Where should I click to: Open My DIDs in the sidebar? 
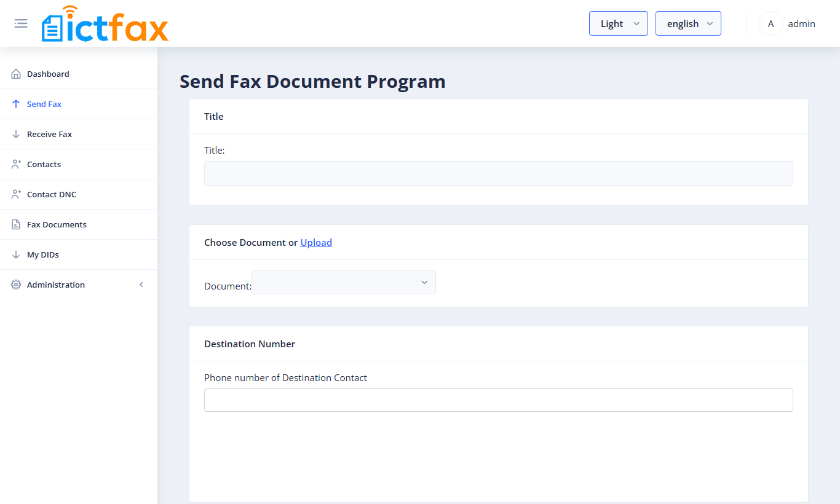tap(79, 254)
